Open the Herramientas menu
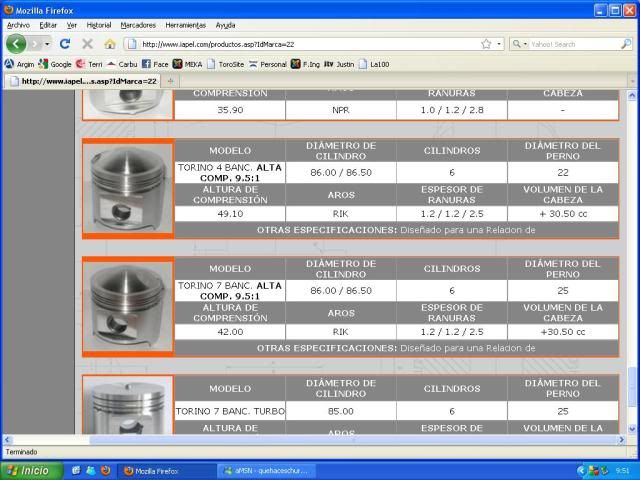Image resolution: width=640 pixels, height=480 pixels. point(187,25)
